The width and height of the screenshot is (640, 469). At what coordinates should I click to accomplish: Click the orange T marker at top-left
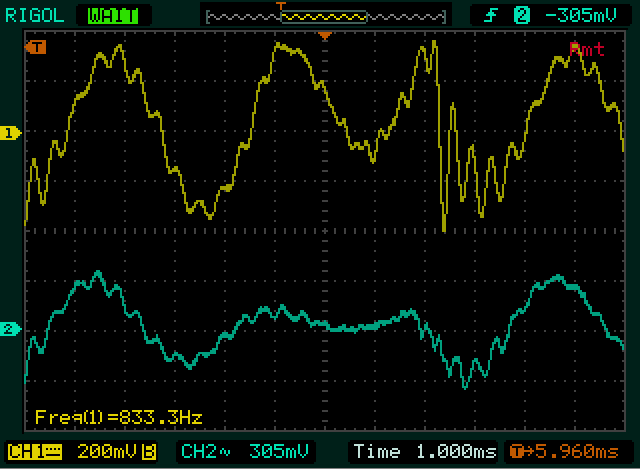[37, 47]
